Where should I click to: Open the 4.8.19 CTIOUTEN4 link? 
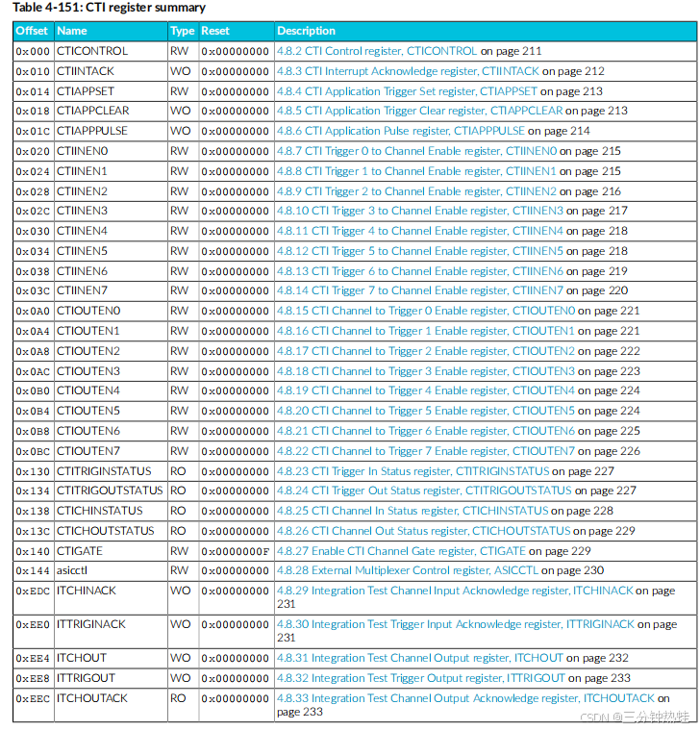pos(426,390)
